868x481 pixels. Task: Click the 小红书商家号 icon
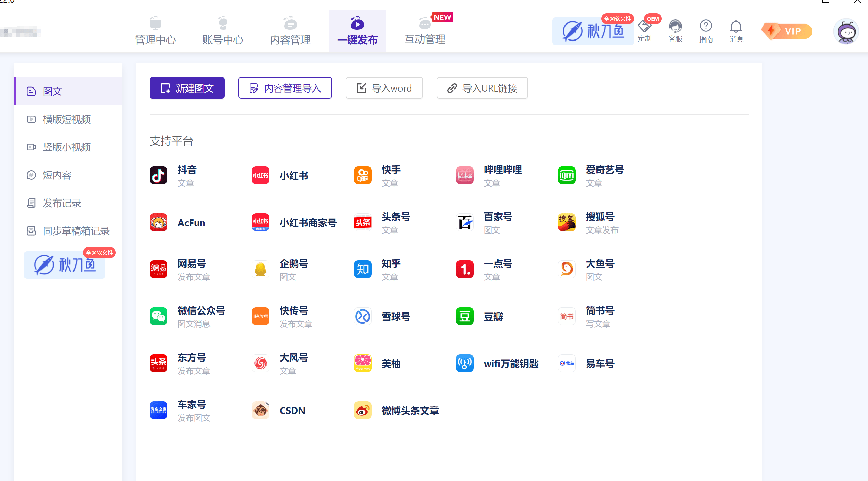pyautogui.click(x=261, y=223)
